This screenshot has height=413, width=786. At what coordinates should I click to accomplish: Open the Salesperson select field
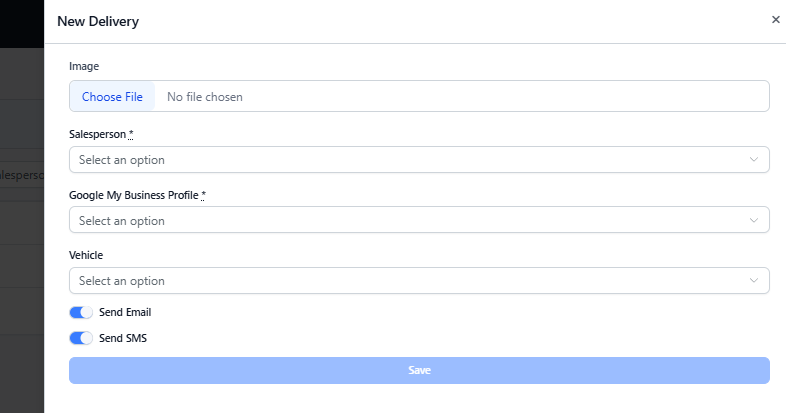coord(400,160)
